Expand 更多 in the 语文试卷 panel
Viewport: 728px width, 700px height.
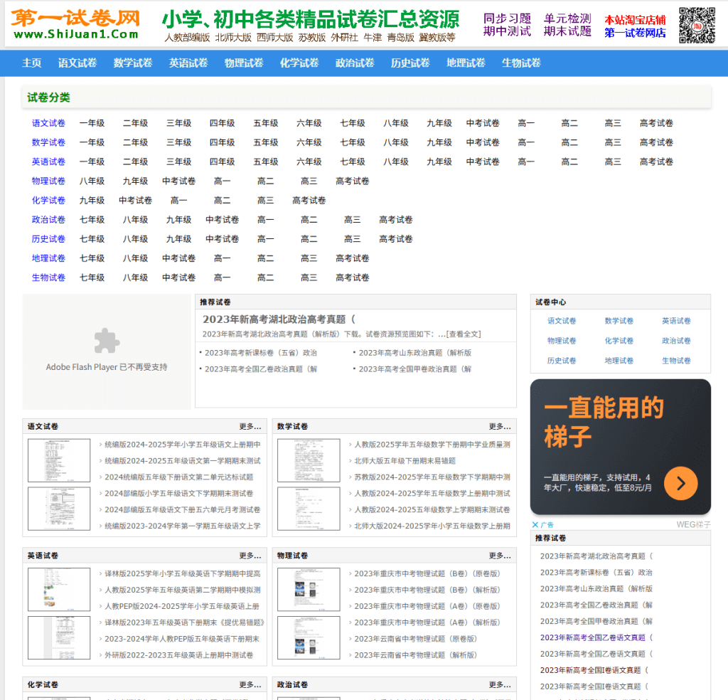pyautogui.click(x=250, y=427)
